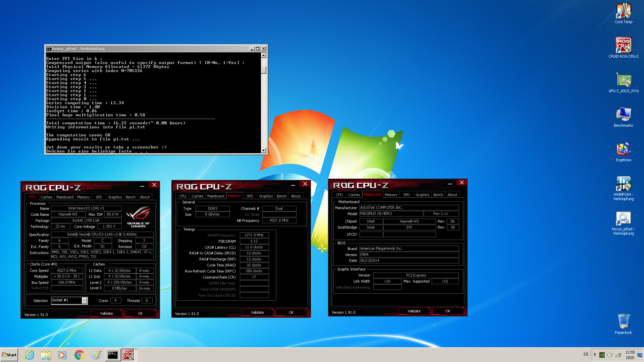Select SPD tab in Memory window

tap(250, 196)
